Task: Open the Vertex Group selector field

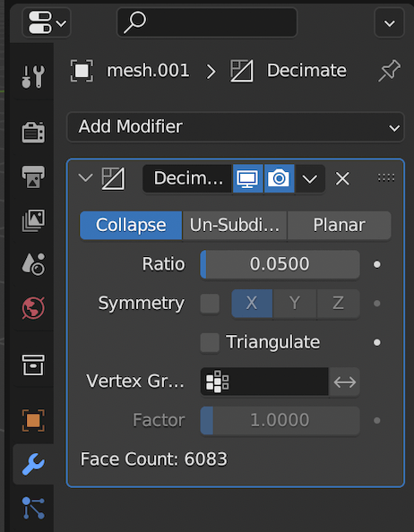Action: coord(264,382)
